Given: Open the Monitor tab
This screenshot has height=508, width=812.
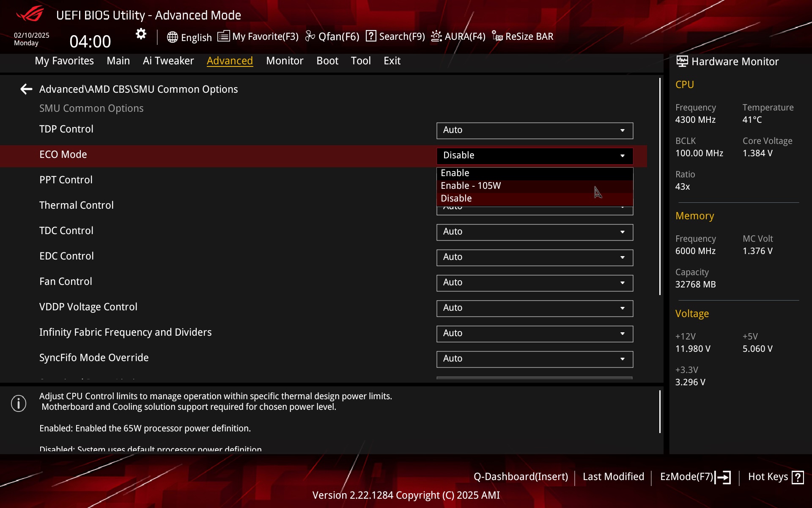Looking at the screenshot, I should click(284, 61).
